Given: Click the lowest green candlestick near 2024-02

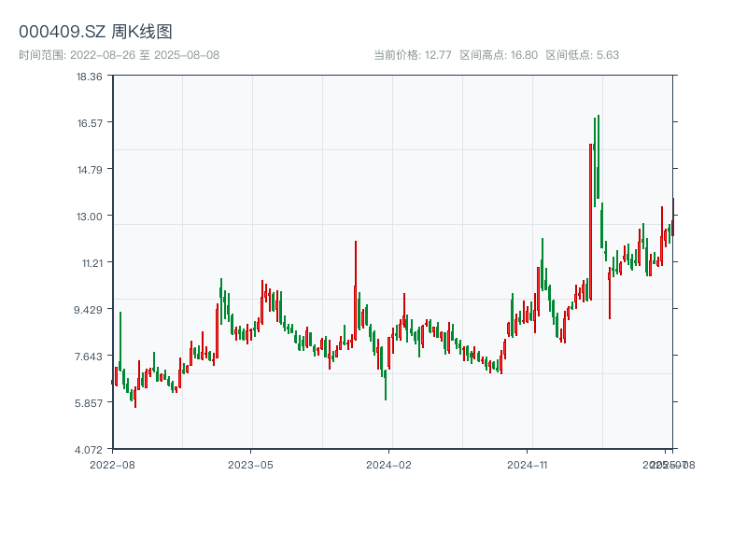Looking at the screenshot, I should tap(386, 385).
